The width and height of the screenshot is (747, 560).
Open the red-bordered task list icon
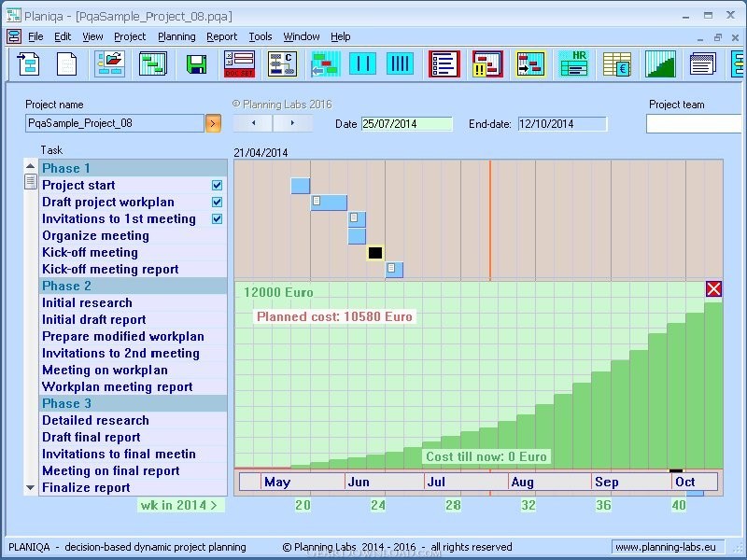tap(444, 63)
